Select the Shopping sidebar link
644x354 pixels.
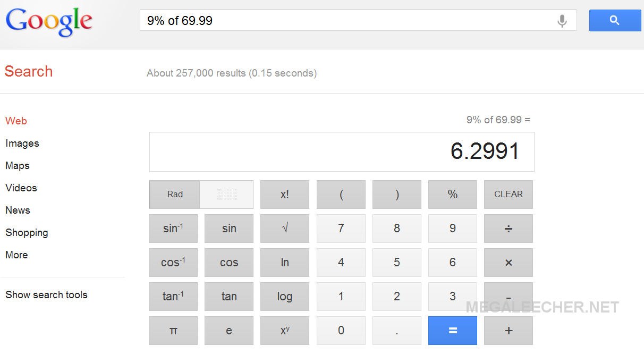27,232
